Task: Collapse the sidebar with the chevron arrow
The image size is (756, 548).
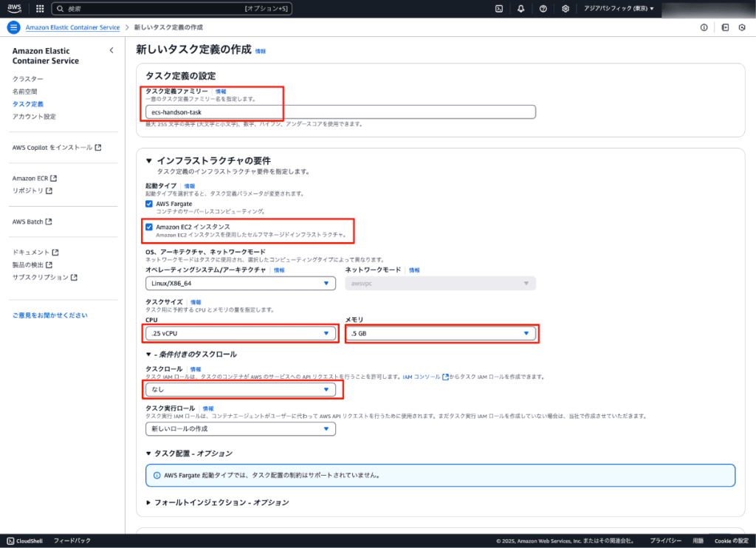Action: pos(111,50)
